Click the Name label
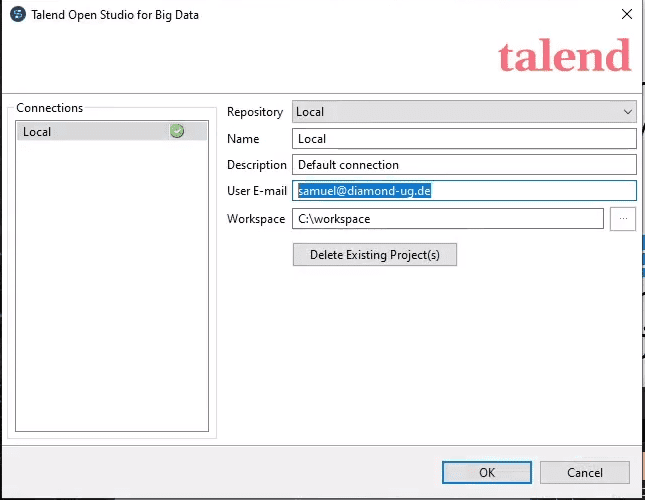The image size is (645, 500). [243, 139]
